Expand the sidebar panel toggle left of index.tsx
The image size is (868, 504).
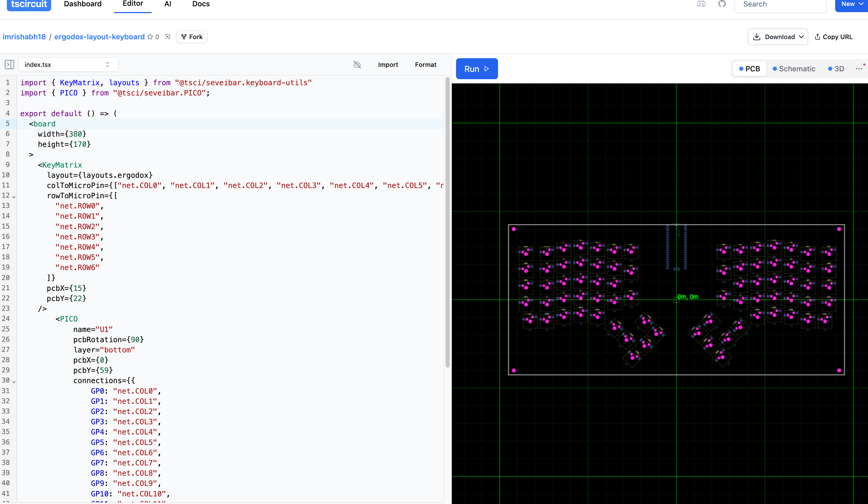pos(9,65)
